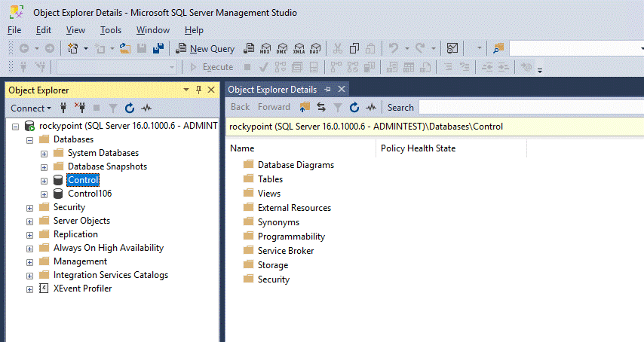The image size is (644, 342).
Task: Open the Edit menu
Action: 44,30
